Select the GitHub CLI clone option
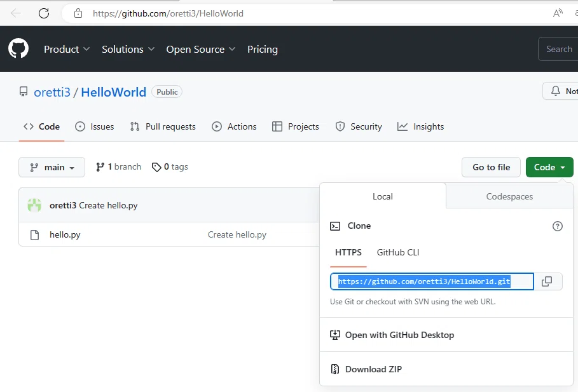Screen dimensions: 578x392 pyautogui.click(x=398, y=252)
